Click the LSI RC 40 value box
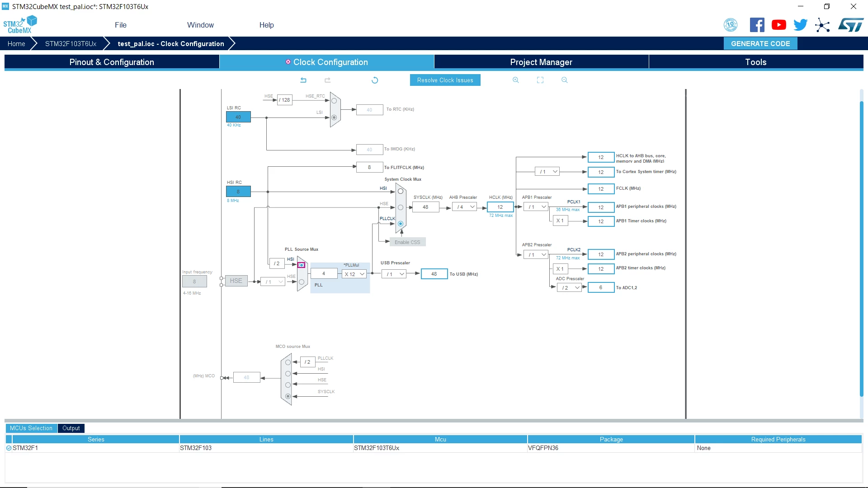Screen dimensions: 868x488 238,117
